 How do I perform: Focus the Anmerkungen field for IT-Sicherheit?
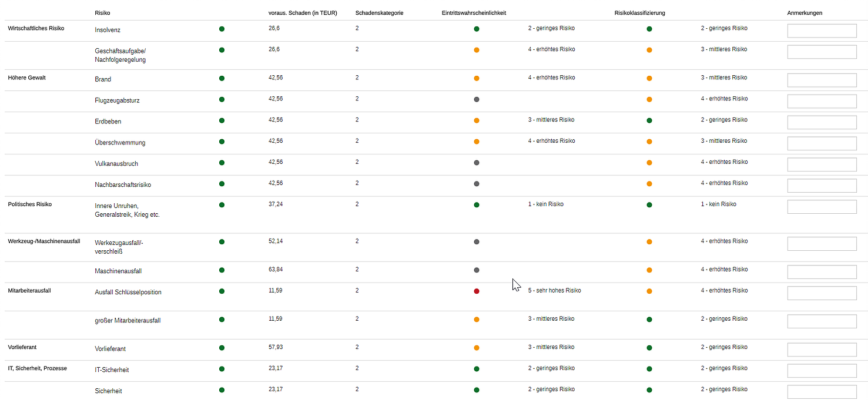tap(821, 371)
